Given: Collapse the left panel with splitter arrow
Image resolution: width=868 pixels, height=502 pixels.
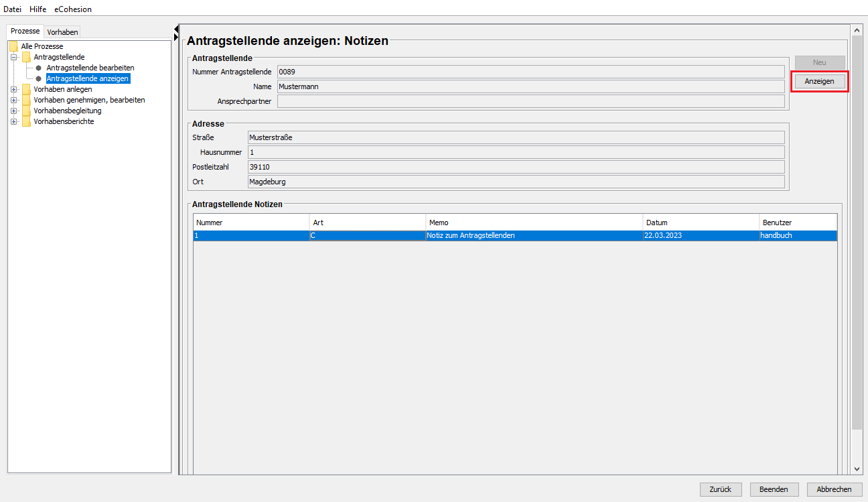Looking at the screenshot, I should pyautogui.click(x=176, y=28).
